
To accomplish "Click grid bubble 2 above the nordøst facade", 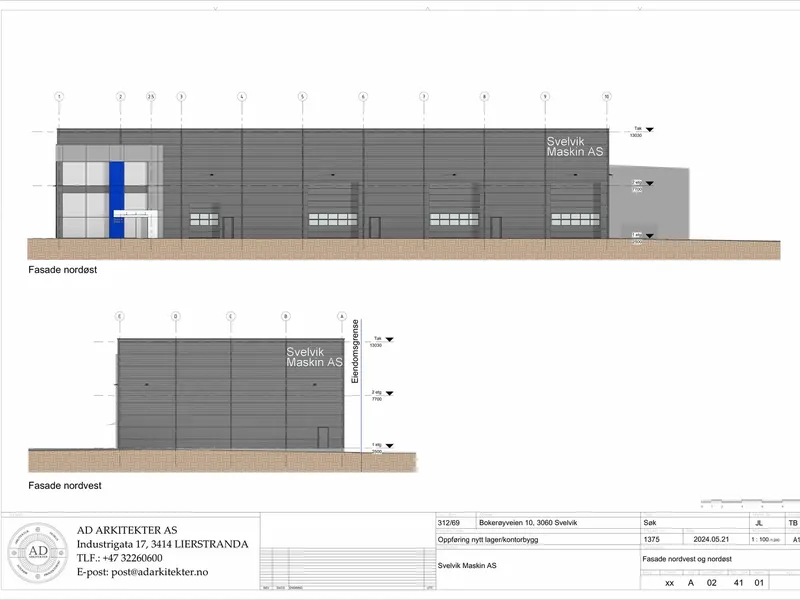I will click(120, 96).
